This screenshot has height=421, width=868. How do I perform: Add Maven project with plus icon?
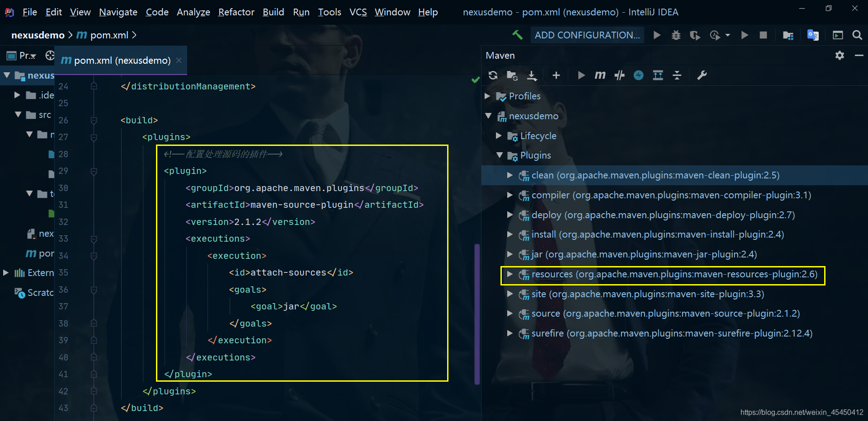[x=556, y=75]
